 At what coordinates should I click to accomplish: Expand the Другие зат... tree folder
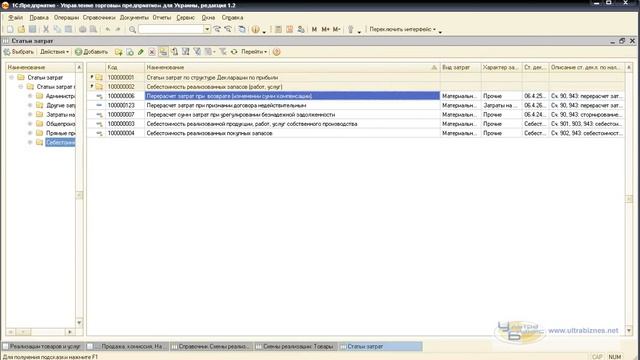(30, 105)
